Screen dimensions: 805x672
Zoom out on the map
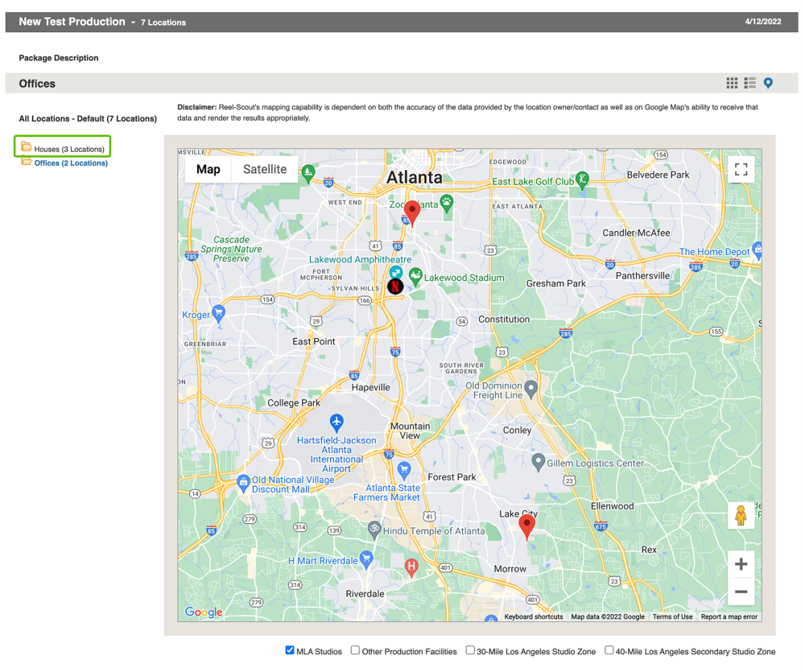click(x=741, y=592)
